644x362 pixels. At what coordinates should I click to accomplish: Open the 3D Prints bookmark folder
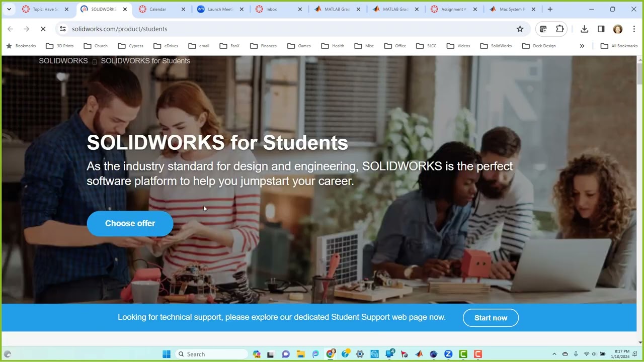[x=60, y=46]
